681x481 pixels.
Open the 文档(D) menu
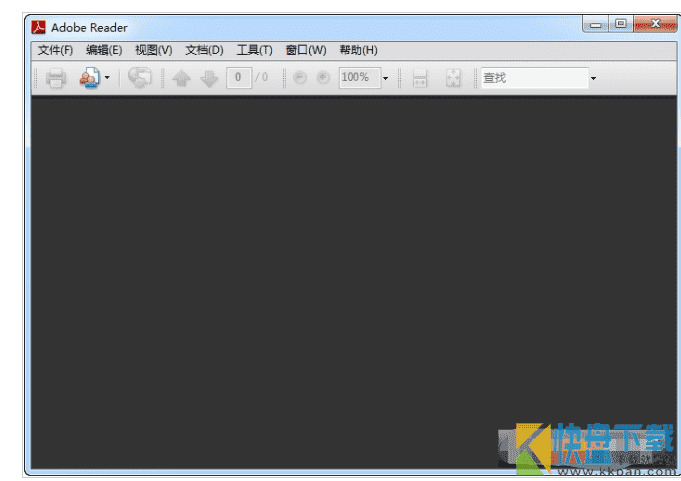204,50
